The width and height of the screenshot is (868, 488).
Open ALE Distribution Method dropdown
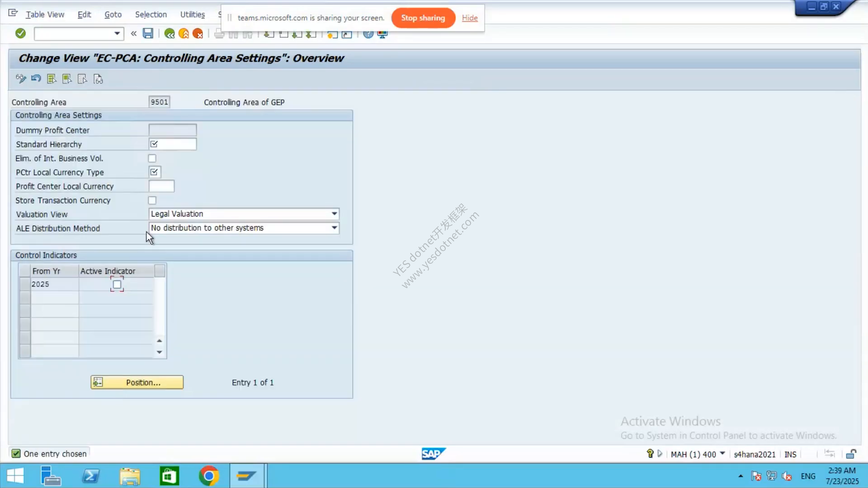pyautogui.click(x=334, y=228)
